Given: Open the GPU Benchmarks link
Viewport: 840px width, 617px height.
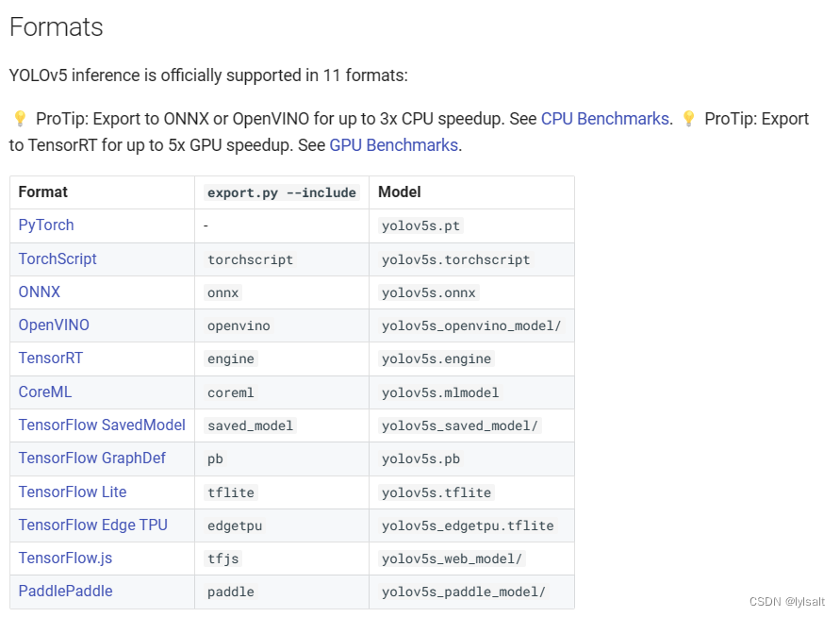Looking at the screenshot, I should 393,145.
